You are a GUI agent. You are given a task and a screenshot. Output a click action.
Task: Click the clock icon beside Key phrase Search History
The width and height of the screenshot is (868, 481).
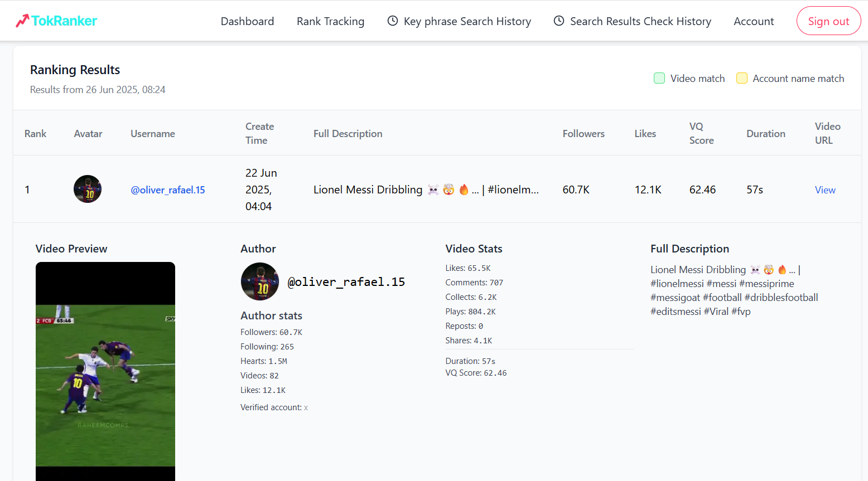click(x=393, y=21)
